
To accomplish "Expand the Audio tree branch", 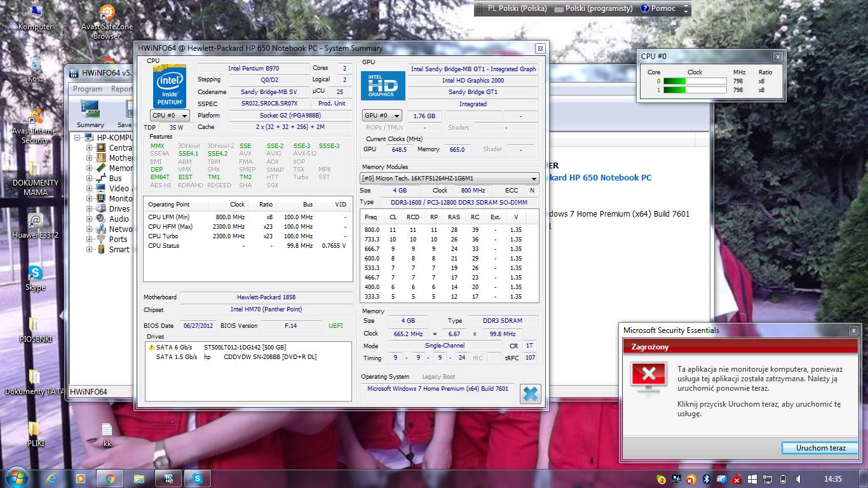I will point(90,219).
